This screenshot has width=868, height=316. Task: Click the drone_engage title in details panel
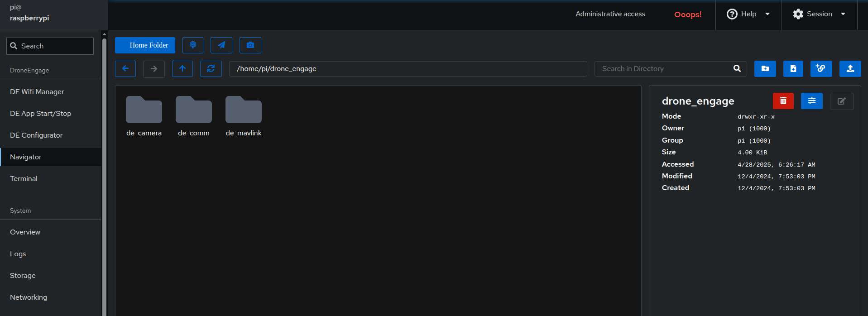click(x=698, y=101)
